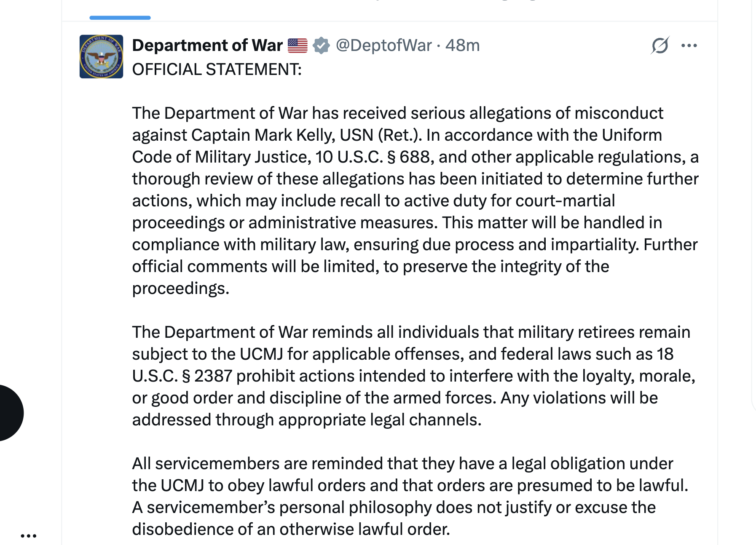
Task: Click the American flag emoji beside name
Action: pos(298,45)
